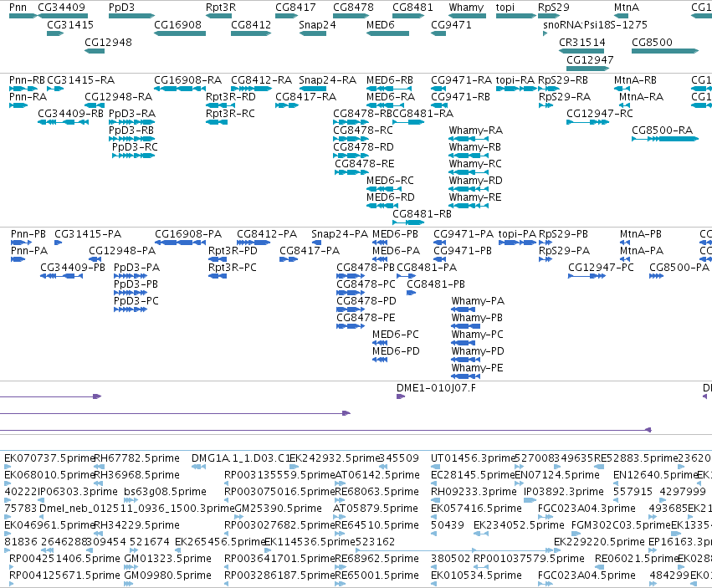The height and width of the screenshot is (588, 712).
Task: Click the CG34409 gene arrow glyph
Action: pos(63,16)
